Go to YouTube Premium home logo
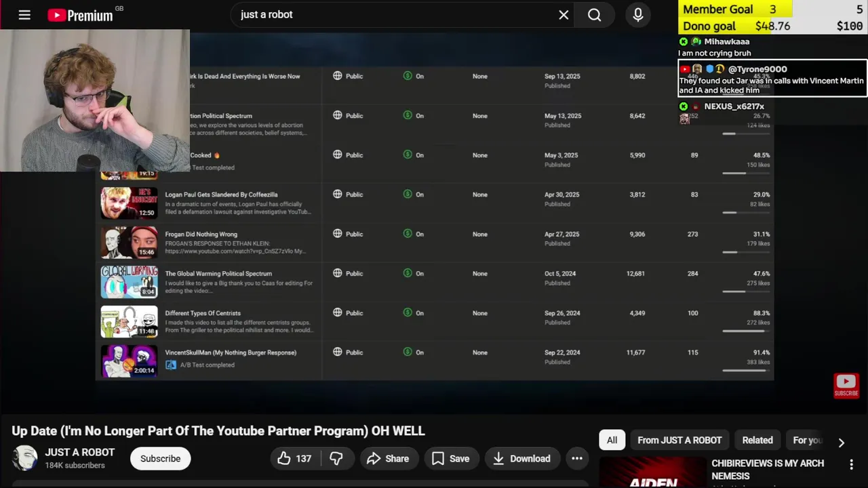Viewport: 868px width, 488px height. (x=81, y=15)
